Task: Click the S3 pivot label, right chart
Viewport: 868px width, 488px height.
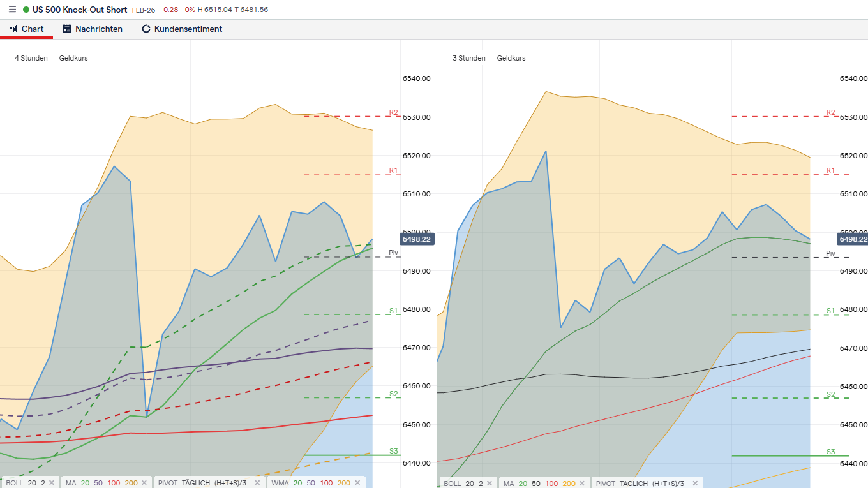Action: 831,452
